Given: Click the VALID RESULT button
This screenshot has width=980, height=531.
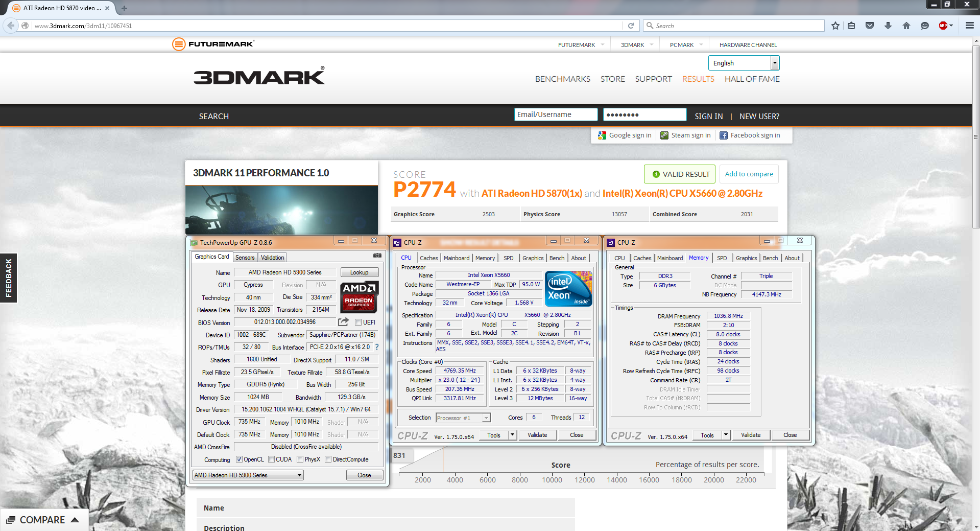Looking at the screenshot, I should [680, 174].
